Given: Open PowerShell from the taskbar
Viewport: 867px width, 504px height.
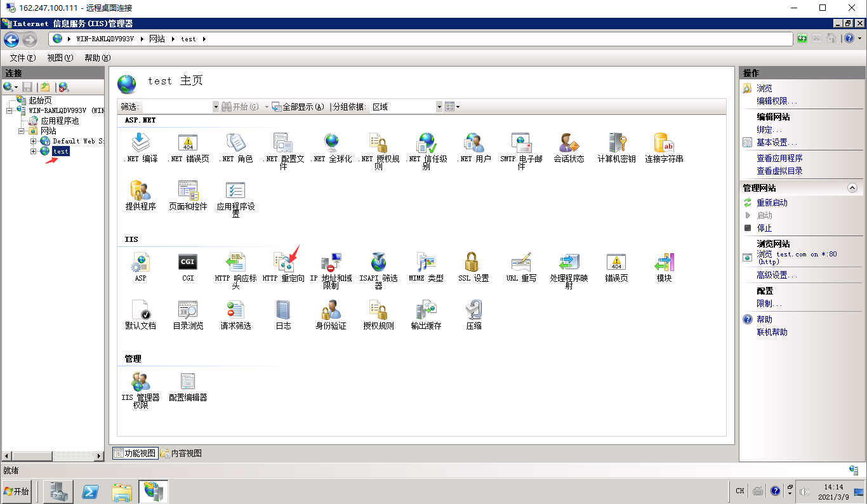Looking at the screenshot, I should click(x=91, y=491).
